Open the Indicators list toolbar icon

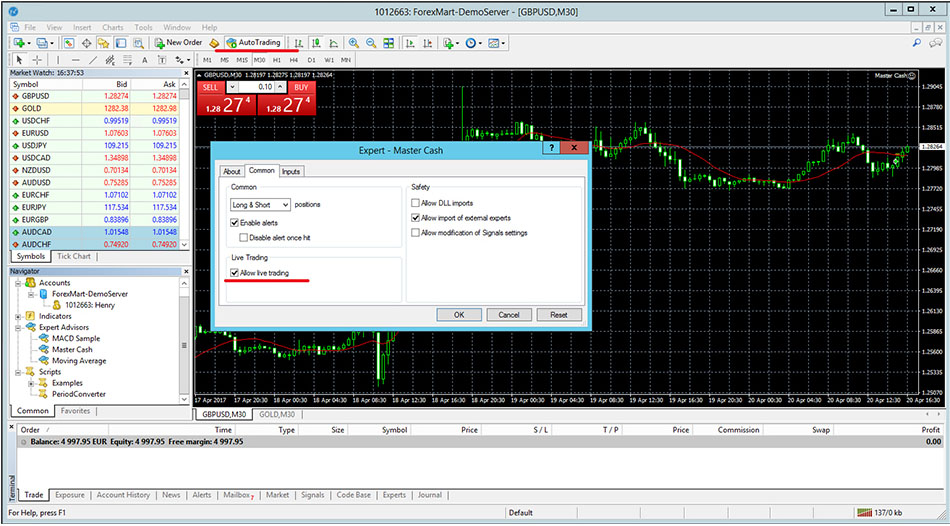(449, 43)
